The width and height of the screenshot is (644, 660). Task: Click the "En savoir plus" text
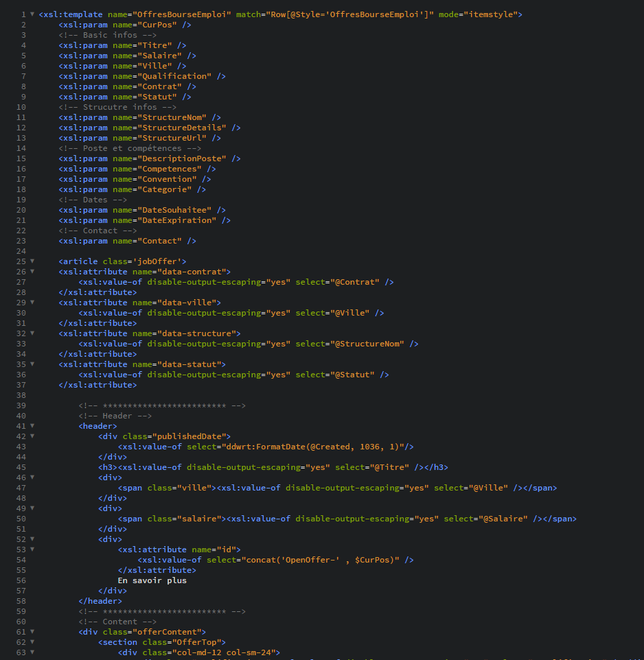[152, 580]
